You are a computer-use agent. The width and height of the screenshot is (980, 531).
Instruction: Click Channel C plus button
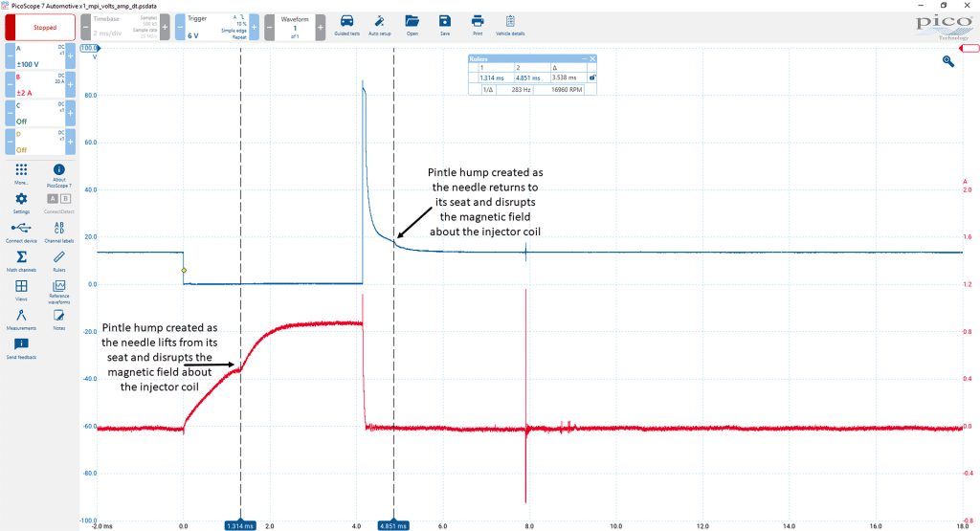point(70,113)
